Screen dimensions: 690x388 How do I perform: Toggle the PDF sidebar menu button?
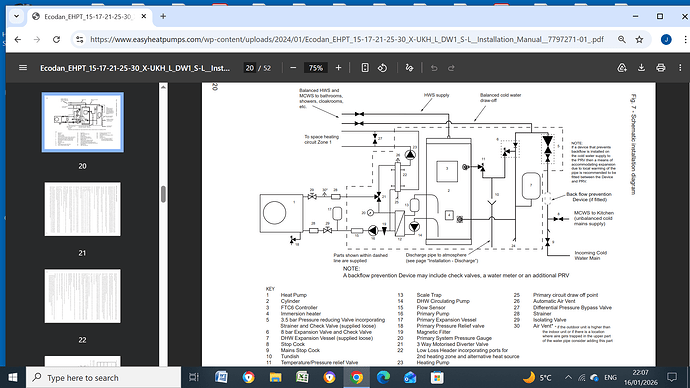23,68
